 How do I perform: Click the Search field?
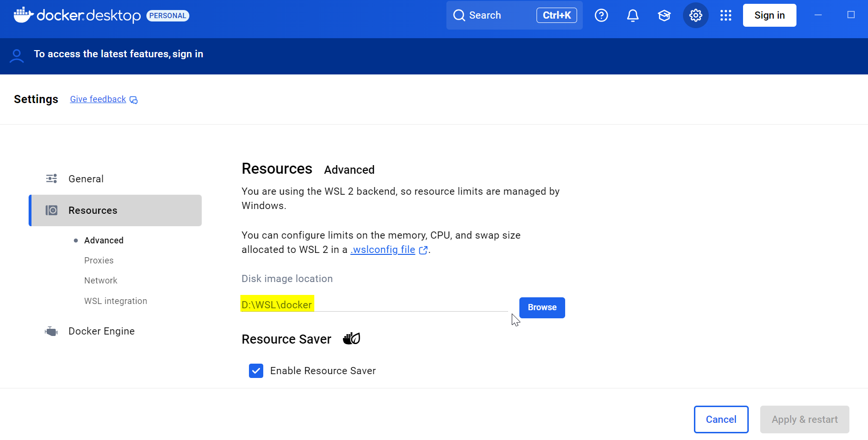tap(515, 15)
